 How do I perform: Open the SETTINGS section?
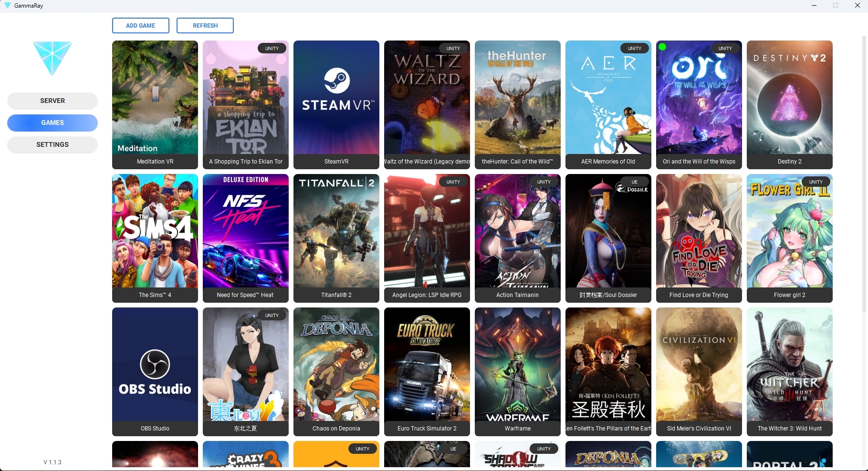click(x=52, y=144)
